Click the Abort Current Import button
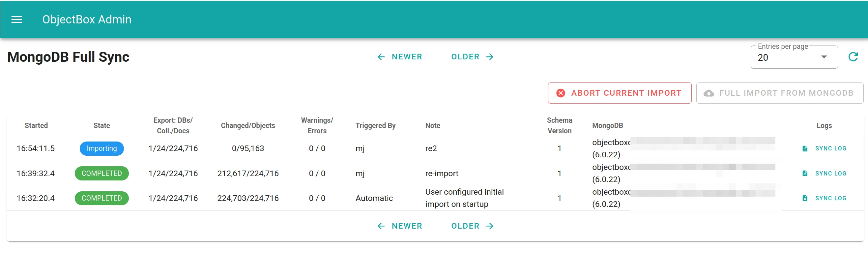The image size is (868, 256). pos(619,93)
